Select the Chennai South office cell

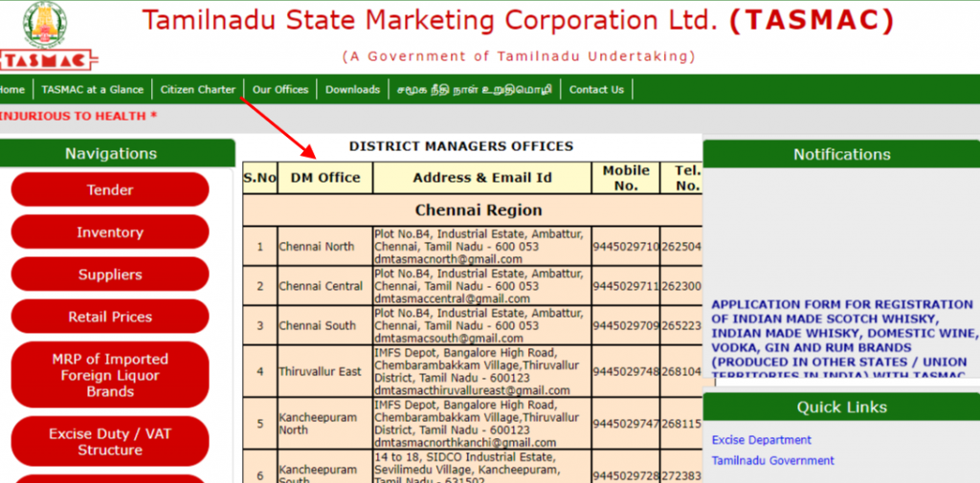pos(325,325)
